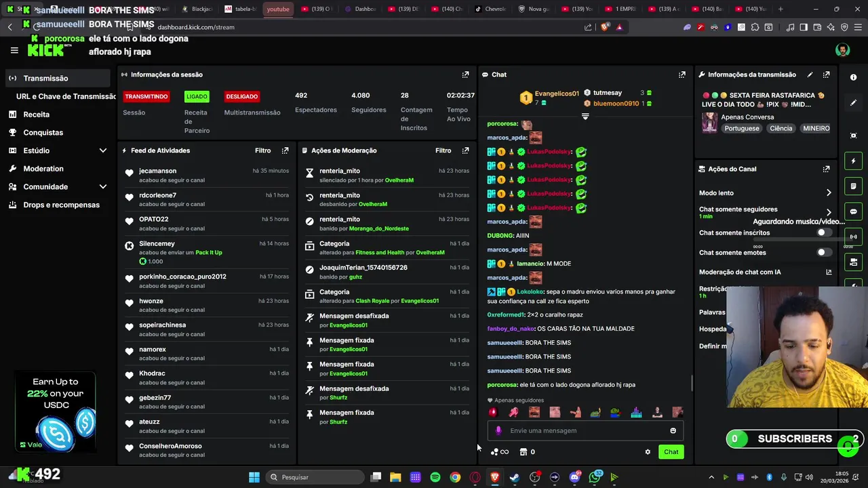
Task: Pop out the Informações da sessão panel
Action: pos(465,75)
